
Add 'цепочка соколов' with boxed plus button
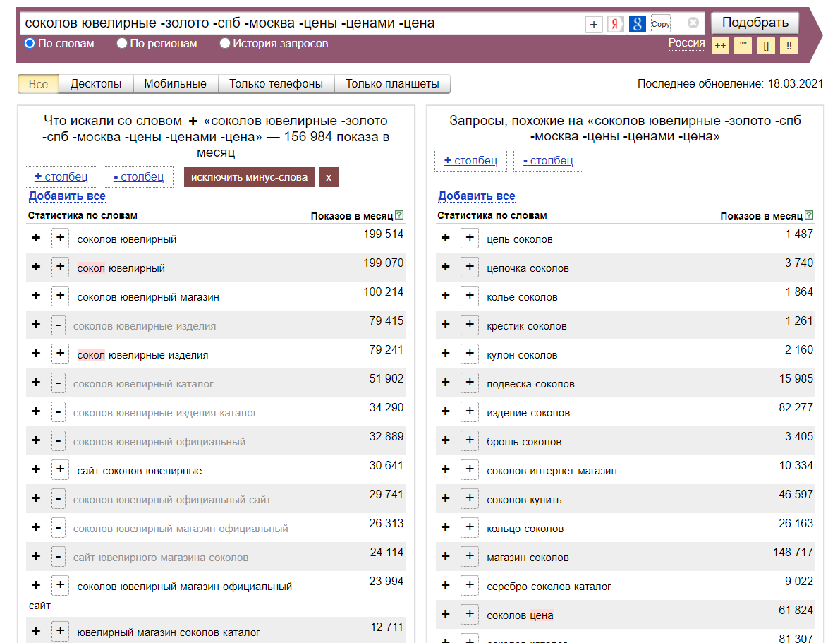point(470,268)
